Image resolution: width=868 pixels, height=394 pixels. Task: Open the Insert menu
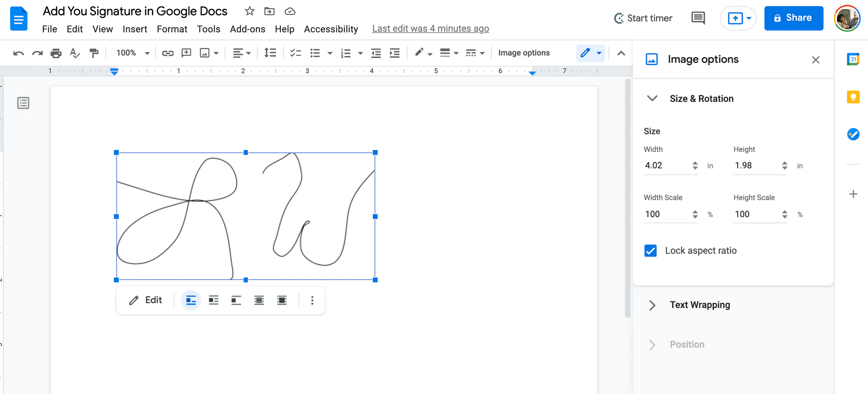pos(135,29)
